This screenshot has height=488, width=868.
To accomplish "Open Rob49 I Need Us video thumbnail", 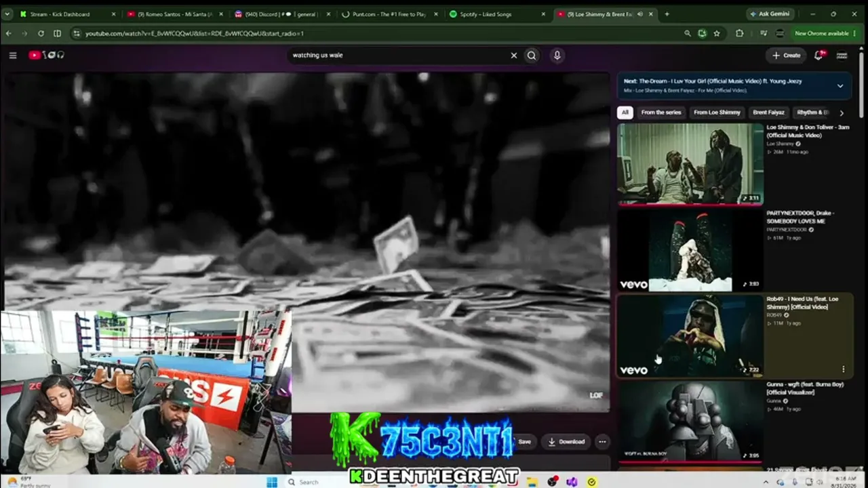I will (x=690, y=335).
